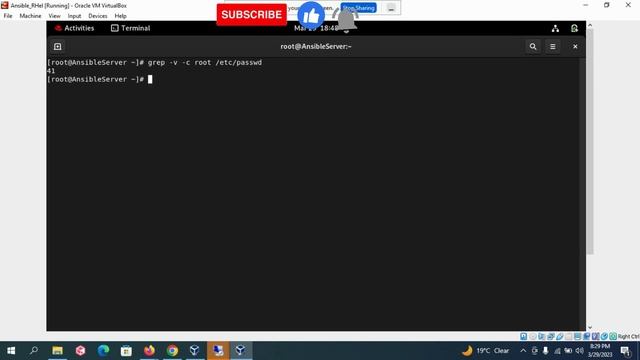Click the VirtualBox shared folders indicator
The image size is (640, 360).
point(568,336)
